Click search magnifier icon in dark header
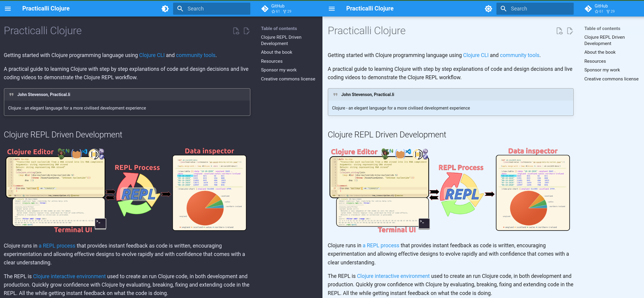Image resolution: width=644 pixels, height=298 pixels. click(x=180, y=9)
